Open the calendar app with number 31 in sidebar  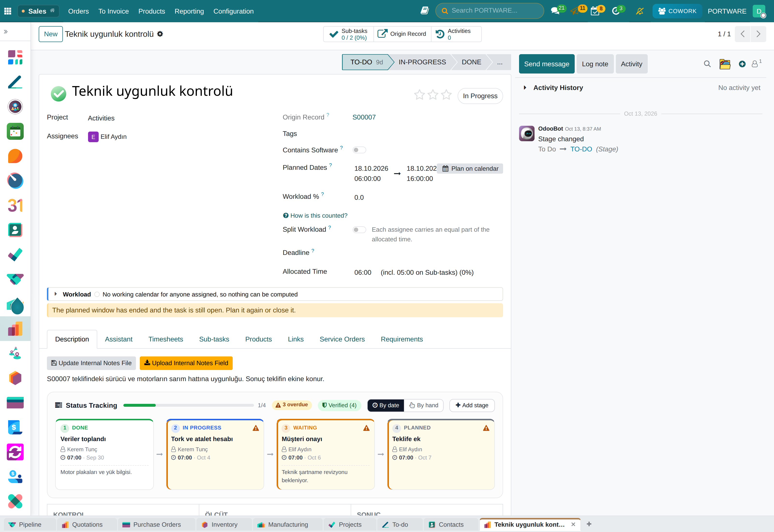(15, 205)
